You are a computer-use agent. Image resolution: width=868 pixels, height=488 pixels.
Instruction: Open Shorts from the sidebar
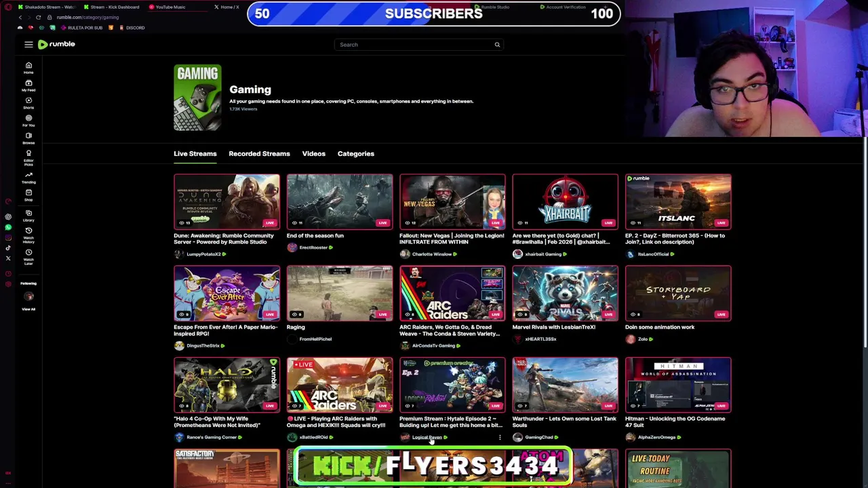tap(28, 103)
